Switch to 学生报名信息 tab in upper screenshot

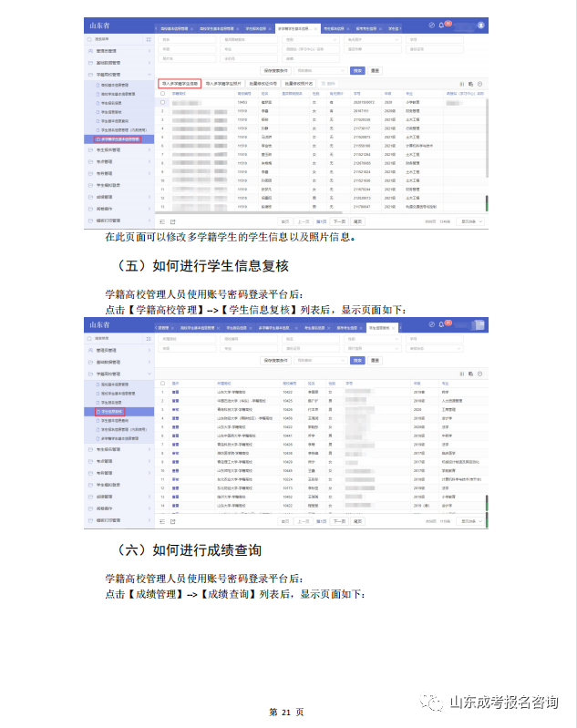click(258, 29)
